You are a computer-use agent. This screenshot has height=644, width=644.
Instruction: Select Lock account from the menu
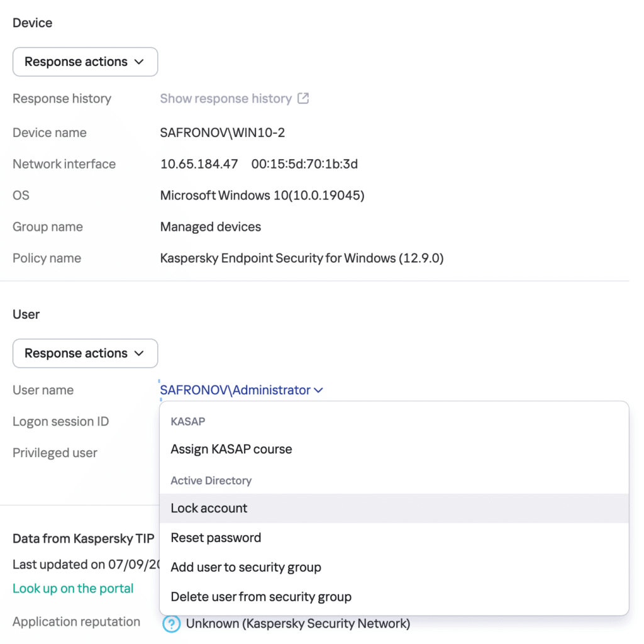209,508
